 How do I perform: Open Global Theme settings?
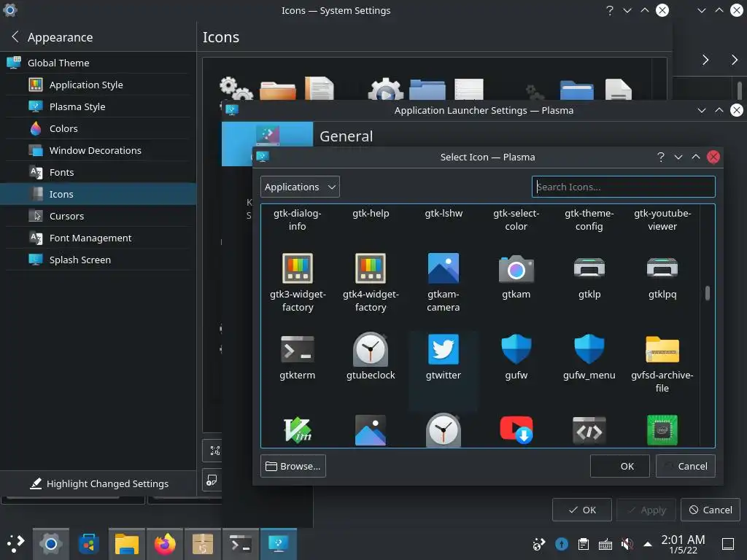click(x=98, y=63)
